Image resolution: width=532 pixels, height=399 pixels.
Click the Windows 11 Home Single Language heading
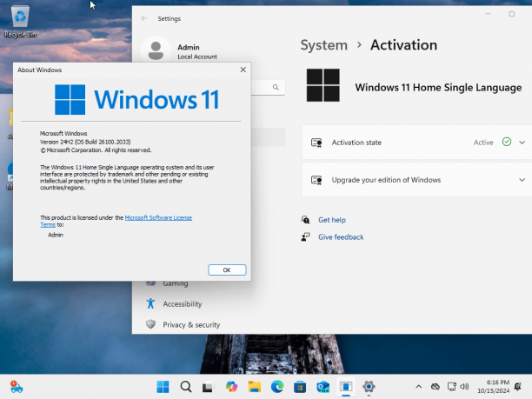click(x=438, y=88)
